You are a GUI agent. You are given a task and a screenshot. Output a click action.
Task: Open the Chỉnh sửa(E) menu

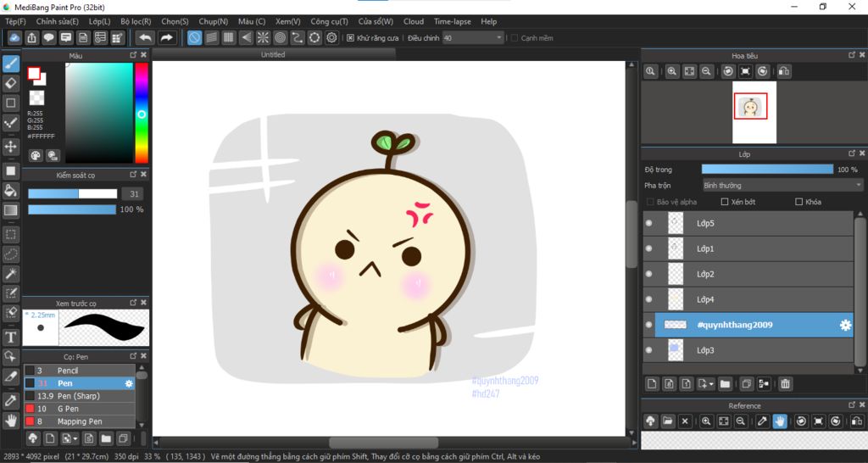coord(58,21)
